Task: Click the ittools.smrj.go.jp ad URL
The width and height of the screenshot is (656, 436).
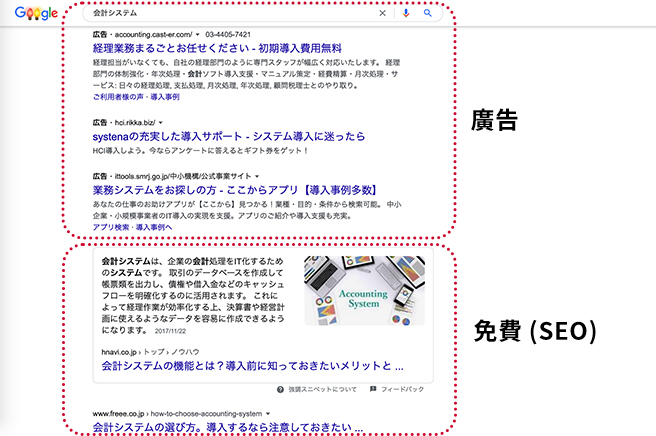Action: (x=183, y=176)
